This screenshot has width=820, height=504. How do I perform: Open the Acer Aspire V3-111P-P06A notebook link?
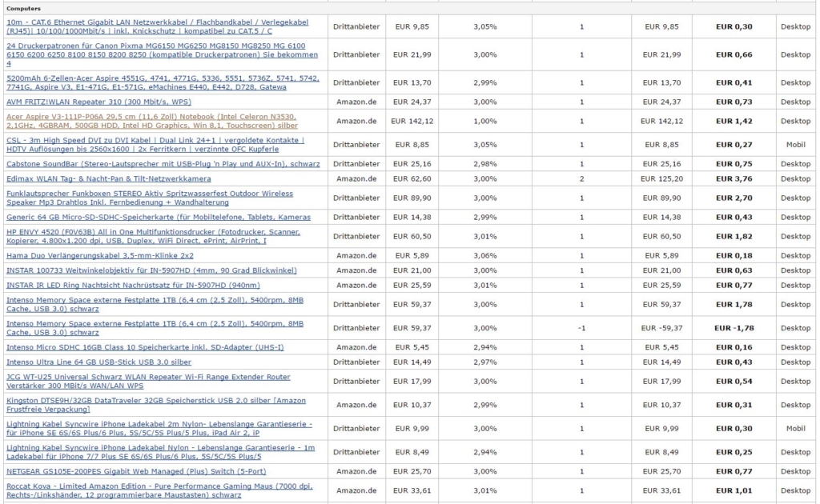pos(151,121)
